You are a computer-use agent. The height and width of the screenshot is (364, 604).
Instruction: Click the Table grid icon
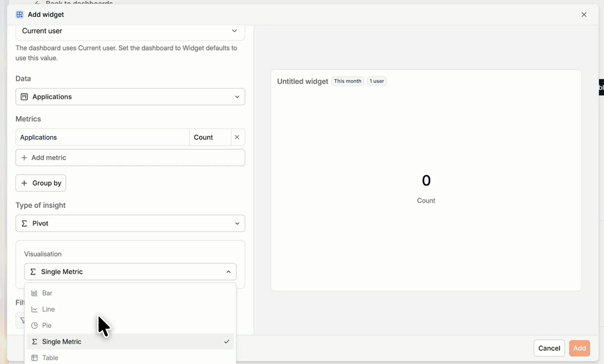coord(34,358)
